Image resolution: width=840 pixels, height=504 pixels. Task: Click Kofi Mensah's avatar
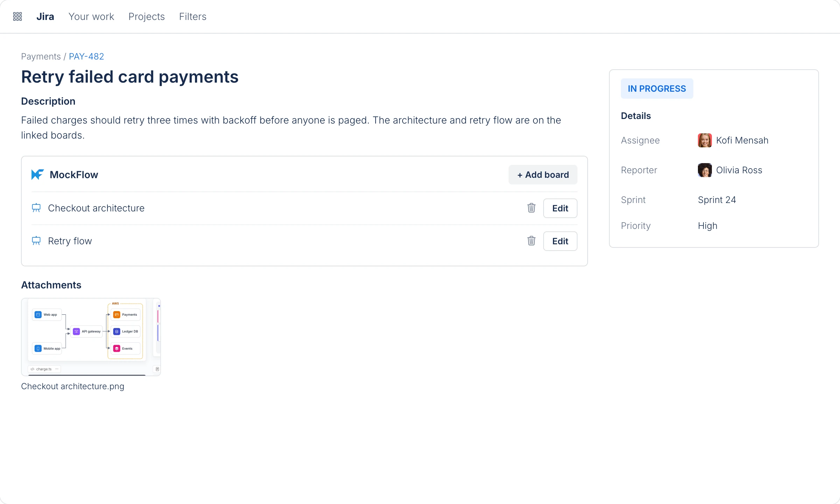[x=705, y=140]
